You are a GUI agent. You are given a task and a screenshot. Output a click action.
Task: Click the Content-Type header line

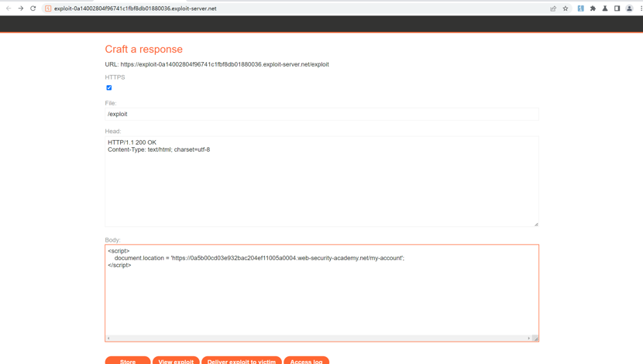[x=159, y=149]
